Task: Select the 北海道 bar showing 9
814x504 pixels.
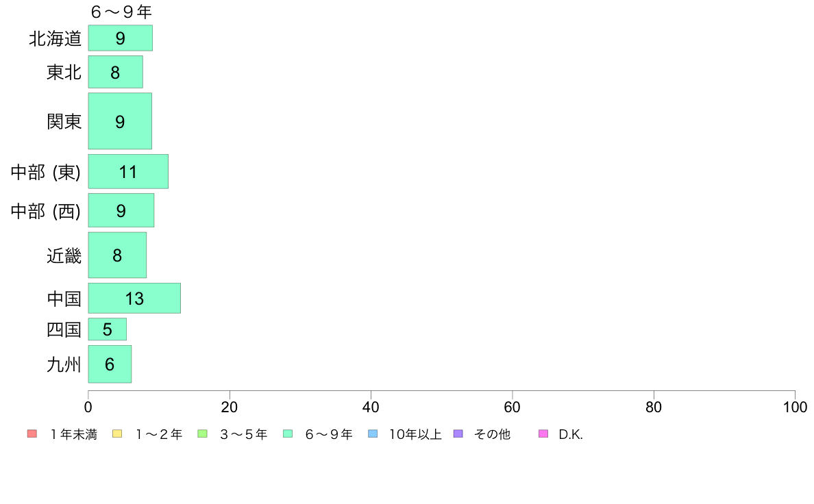Action: [121, 38]
